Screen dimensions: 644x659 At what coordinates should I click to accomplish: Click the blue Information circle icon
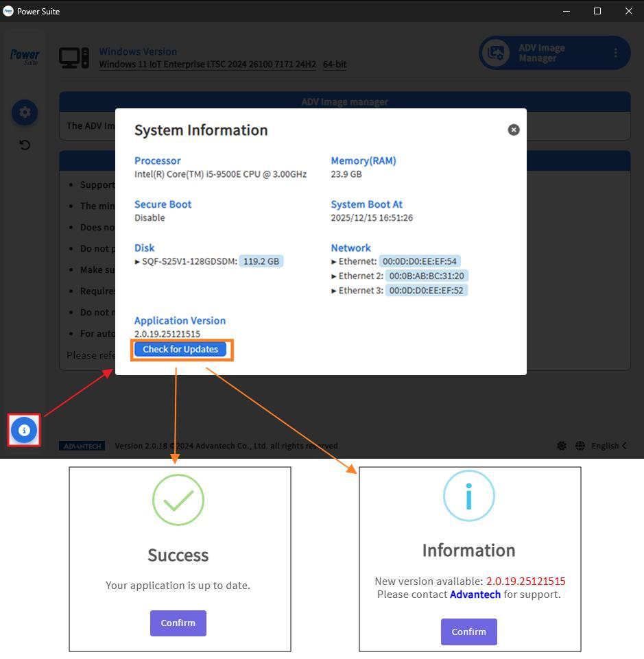[469, 496]
